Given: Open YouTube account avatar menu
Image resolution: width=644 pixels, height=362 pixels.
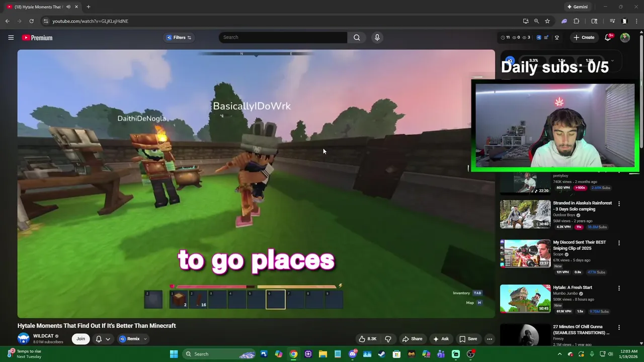Looking at the screenshot, I should (625, 37).
